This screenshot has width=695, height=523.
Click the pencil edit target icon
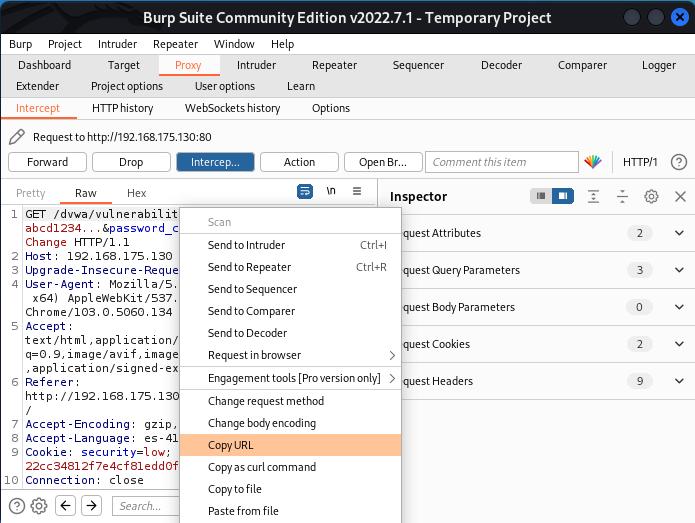point(17,137)
